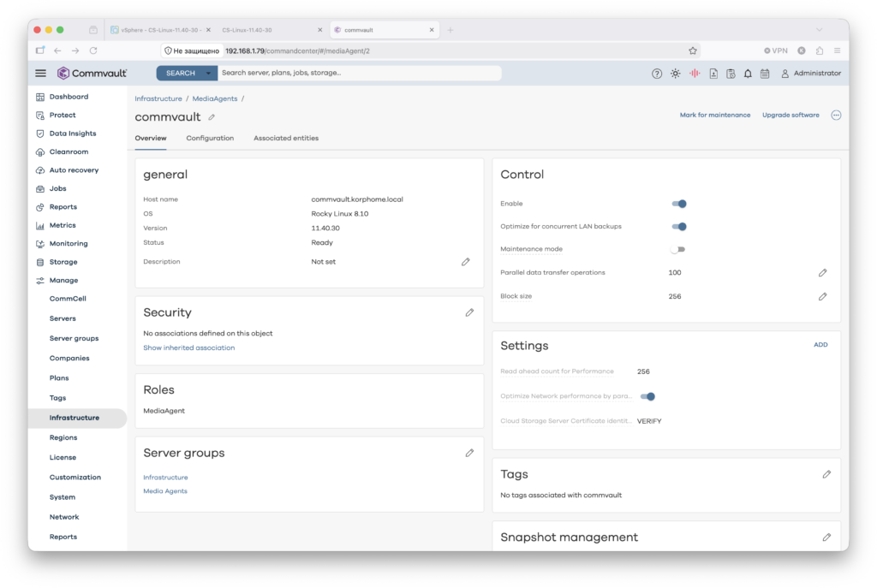Image resolution: width=877 pixels, height=588 pixels.
Task: Click the Cleanroom sidebar icon
Action: 40,152
